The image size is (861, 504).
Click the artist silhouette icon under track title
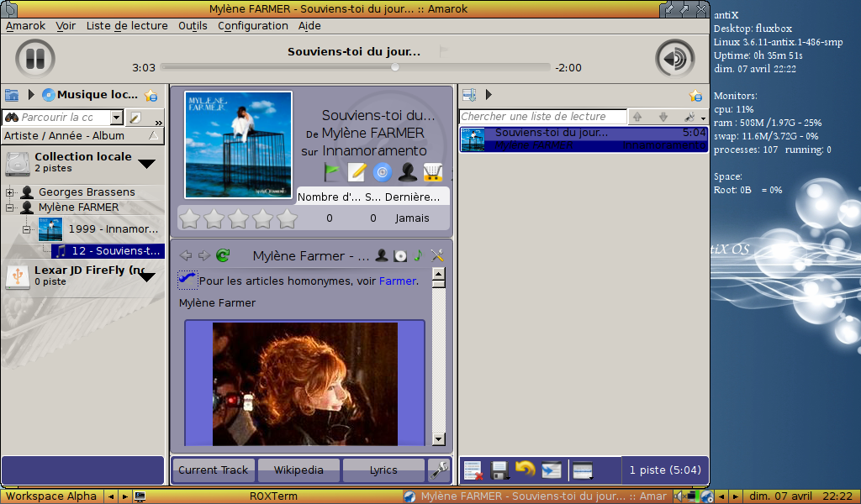pos(408,172)
